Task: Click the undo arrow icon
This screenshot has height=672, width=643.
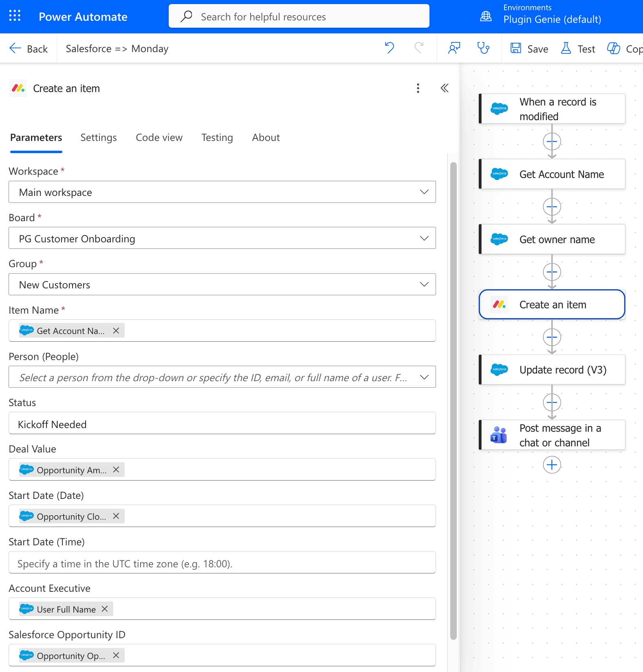Action: (390, 48)
